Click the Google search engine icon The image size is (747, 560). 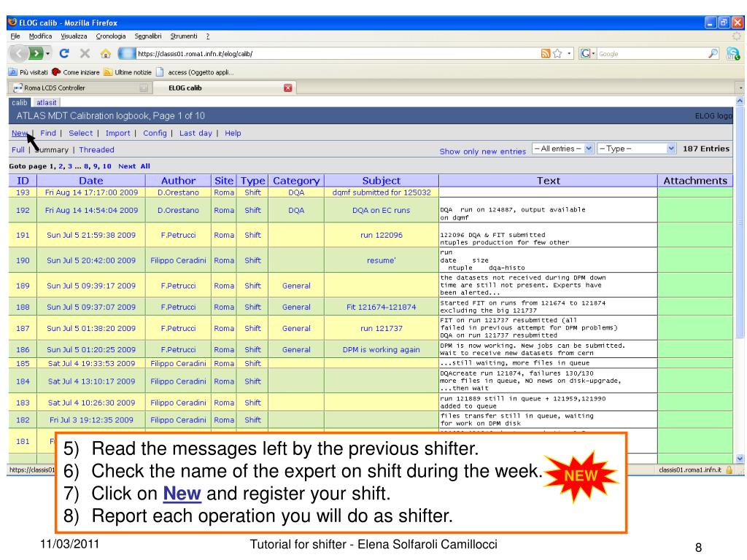(584, 54)
